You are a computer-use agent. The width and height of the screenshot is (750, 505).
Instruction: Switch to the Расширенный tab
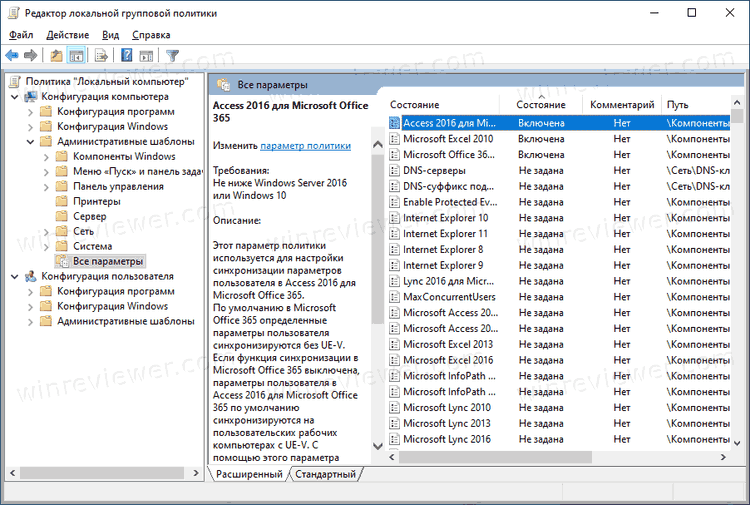point(249,474)
